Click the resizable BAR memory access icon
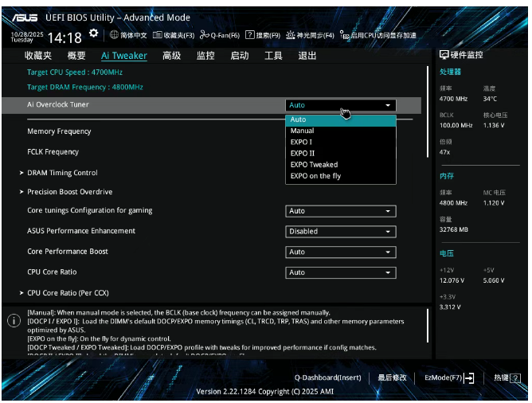 (x=344, y=35)
